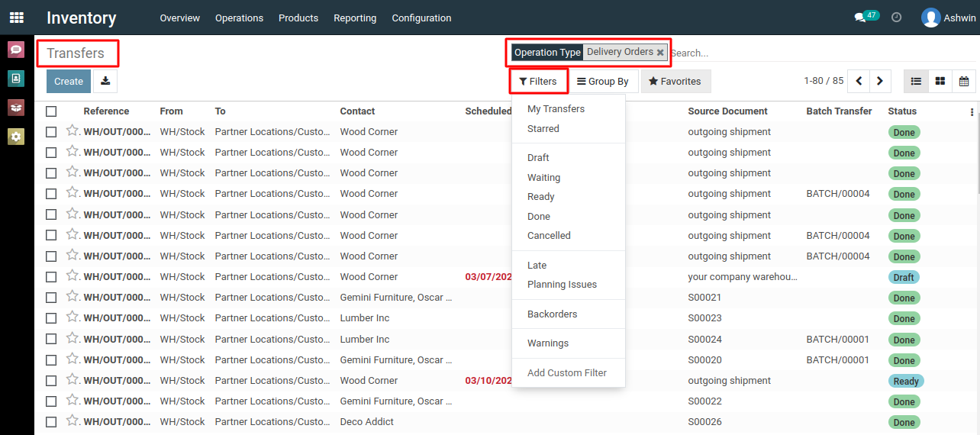Viewport: 980px width, 435px height.
Task: Apply the Backorders filter
Action: [553, 314]
